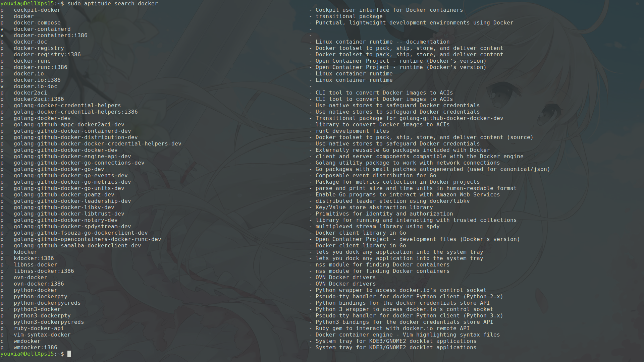644x362 pixels.
Task: Click the 'docker-runc' package name
Action: point(32,61)
